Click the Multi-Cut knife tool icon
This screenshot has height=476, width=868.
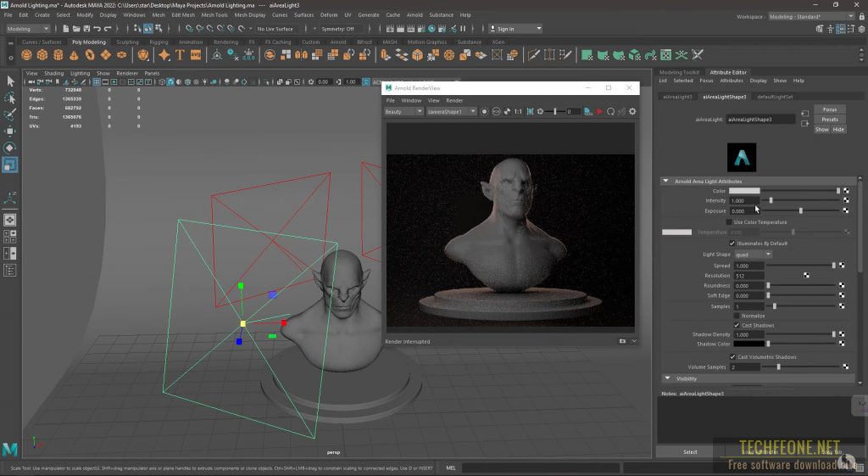(533, 55)
